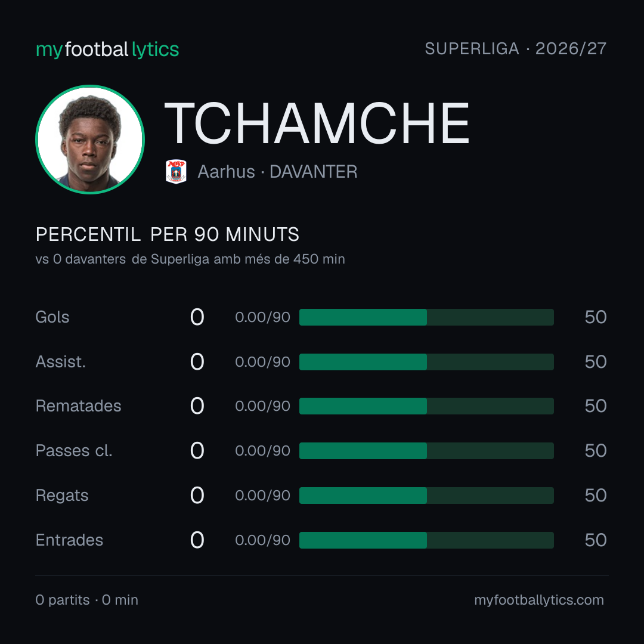Screen dimensions: 644x644
Task: Click the SUPERLIGA 2026/27 season label
Action: (515, 48)
